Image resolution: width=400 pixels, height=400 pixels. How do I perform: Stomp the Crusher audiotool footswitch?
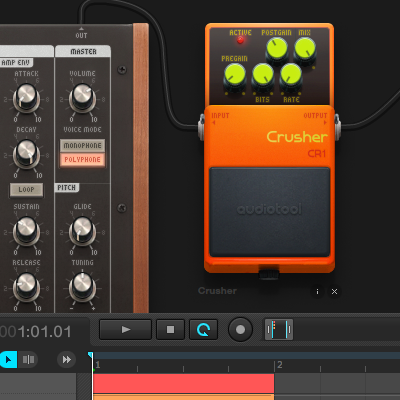pos(269,212)
